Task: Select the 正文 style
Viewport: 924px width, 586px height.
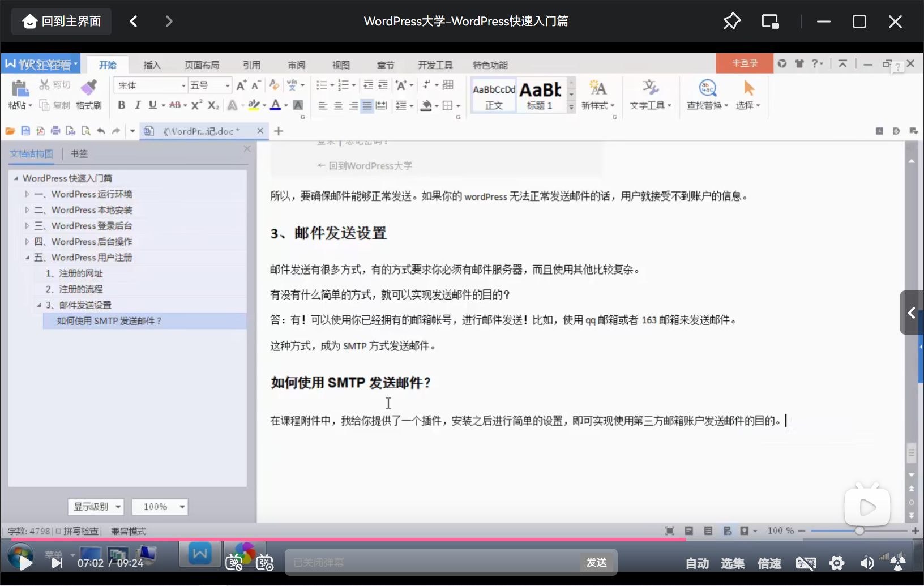Action: click(x=494, y=95)
